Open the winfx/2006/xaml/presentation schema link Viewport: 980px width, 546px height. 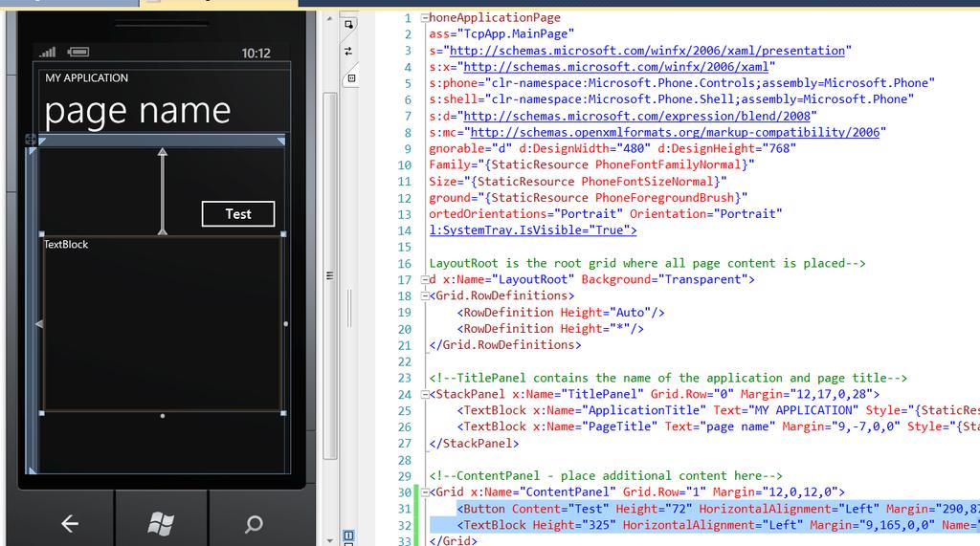coord(647,51)
